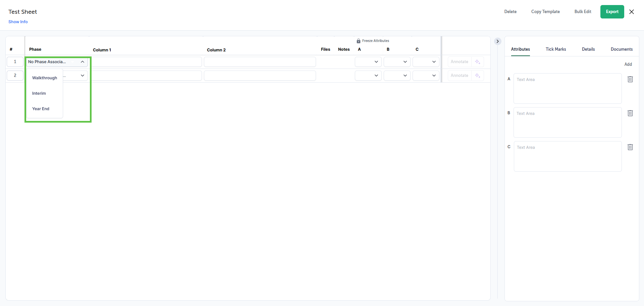The width and height of the screenshot is (644, 306).
Task: Click the row number 2 box
Action: [15, 76]
